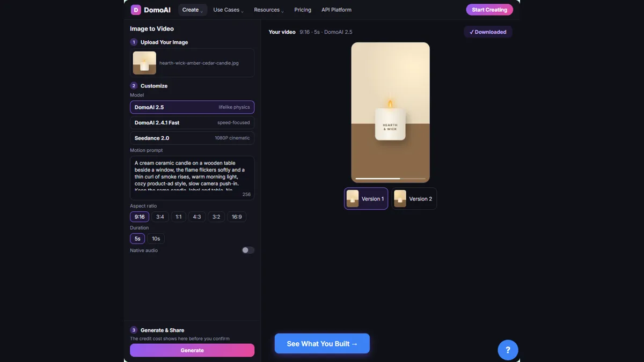Click See What You Built button
This screenshot has height=362, width=644.
[322, 344]
